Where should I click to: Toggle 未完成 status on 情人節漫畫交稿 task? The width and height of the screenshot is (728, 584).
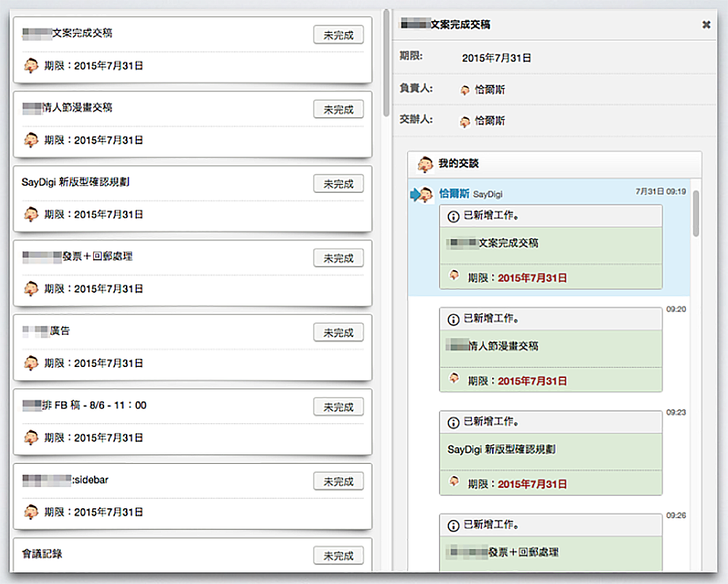(339, 109)
